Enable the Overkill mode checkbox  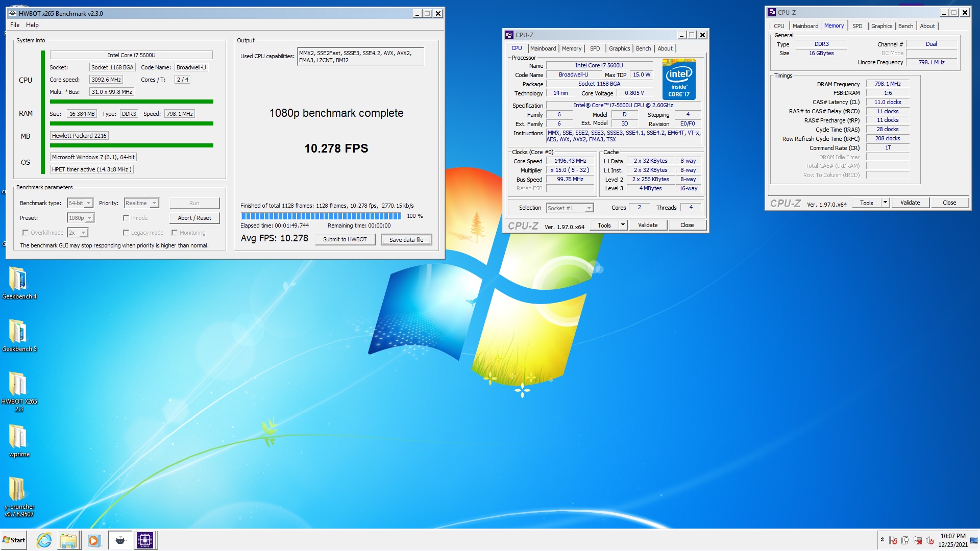(25, 233)
